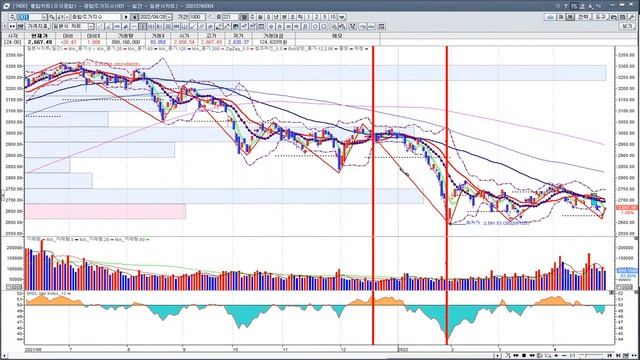The height and width of the screenshot is (360, 640).
Task: Click the zoom-out minus icon at the bottom
Action: (x=564, y=356)
